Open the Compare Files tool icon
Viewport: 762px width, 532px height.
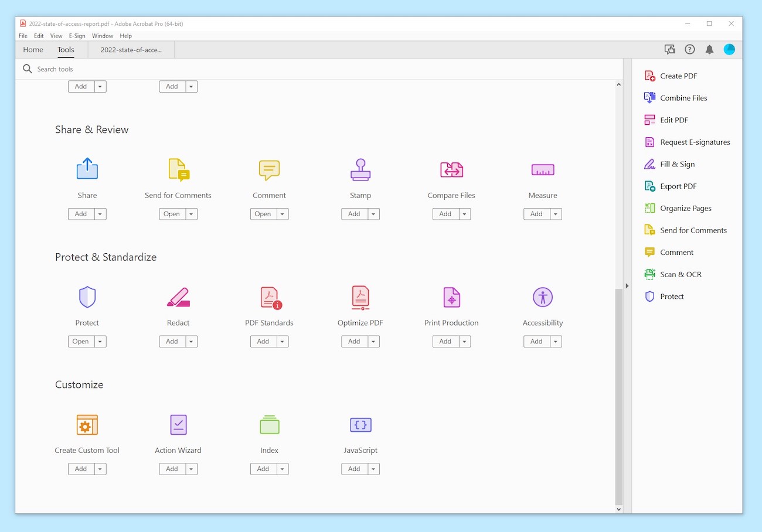tap(451, 169)
